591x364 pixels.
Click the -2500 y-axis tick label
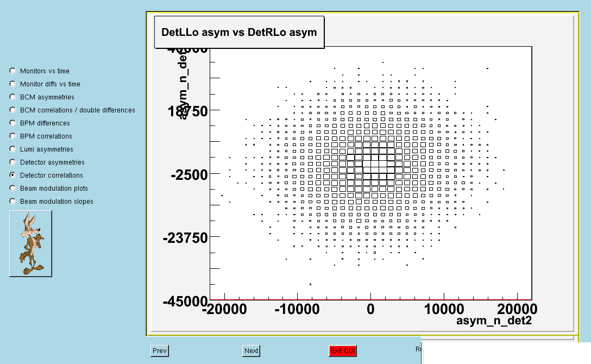(189, 175)
